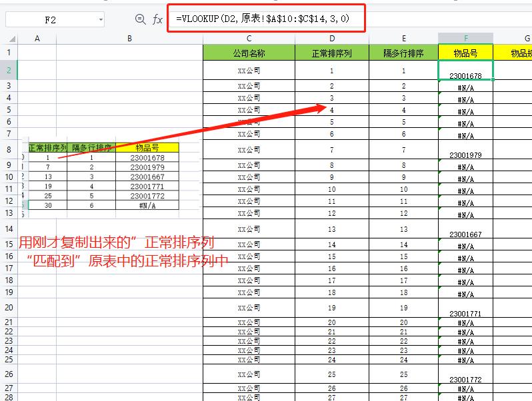The height and width of the screenshot is (401, 532).
Task: Select cell F20 containing 23001771
Action: 465,308
